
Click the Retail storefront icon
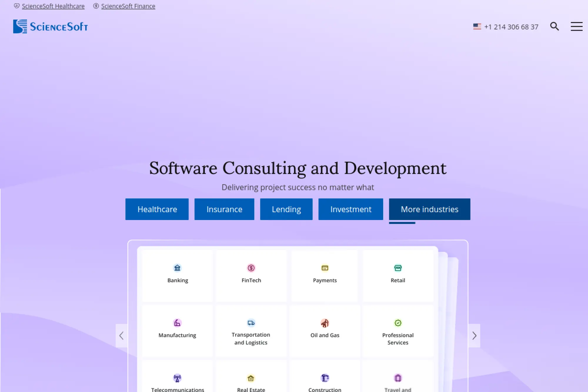(x=398, y=268)
